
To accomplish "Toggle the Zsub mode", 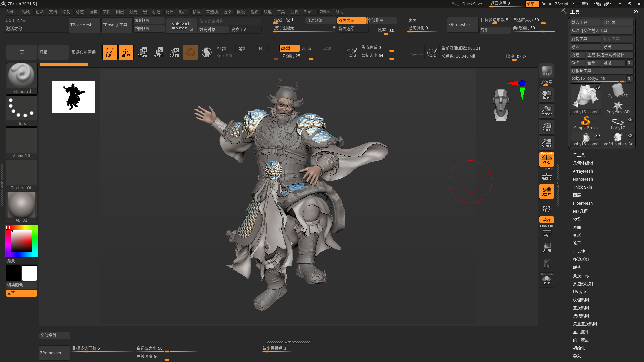I will (310, 48).
